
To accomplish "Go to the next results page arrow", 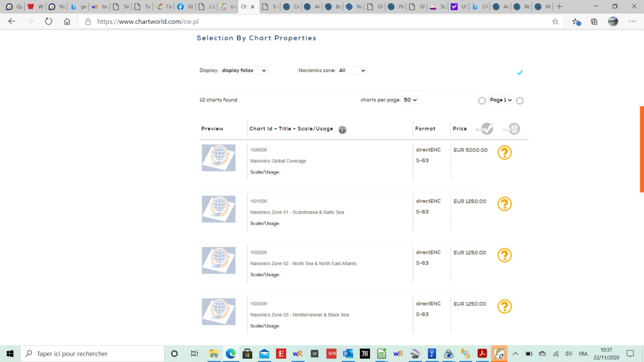I will click(x=519, y=101).
